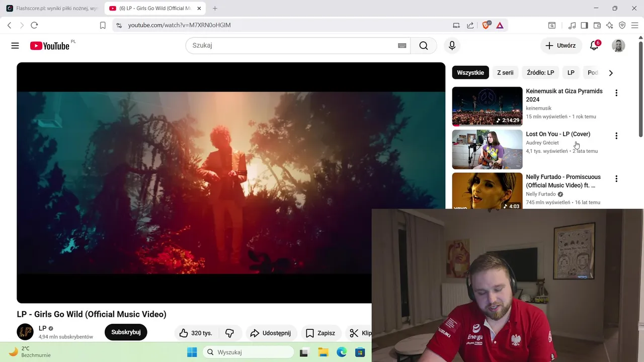Open Lost On You - LP (Cover) title
Screen dimensions: 644x362
point(558,134)
